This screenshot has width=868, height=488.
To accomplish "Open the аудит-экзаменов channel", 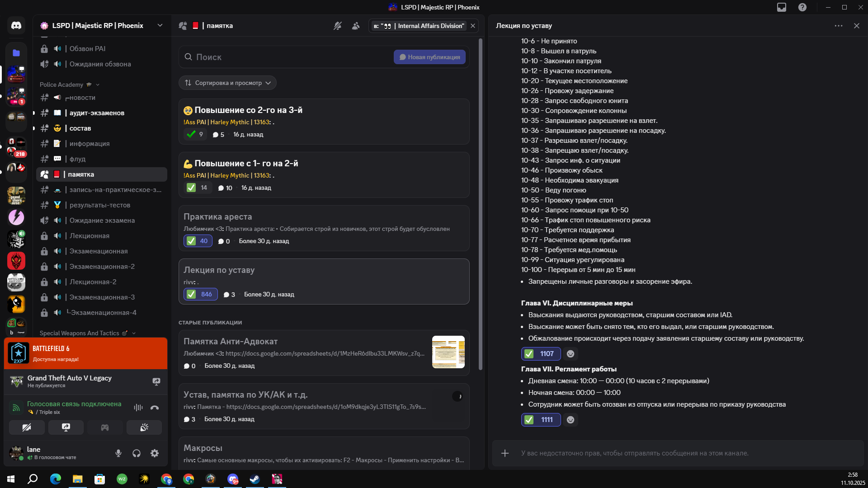I will [x=97, y=113].
